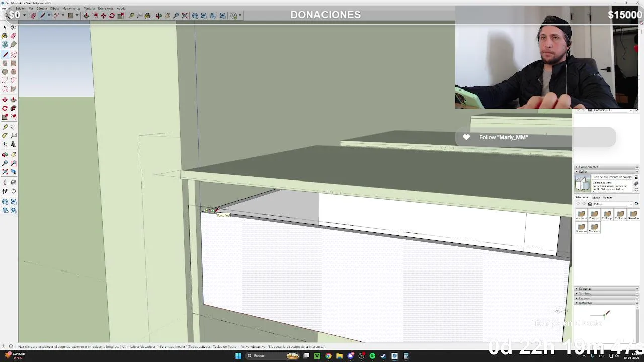Open the Herramientas menu

71,9
